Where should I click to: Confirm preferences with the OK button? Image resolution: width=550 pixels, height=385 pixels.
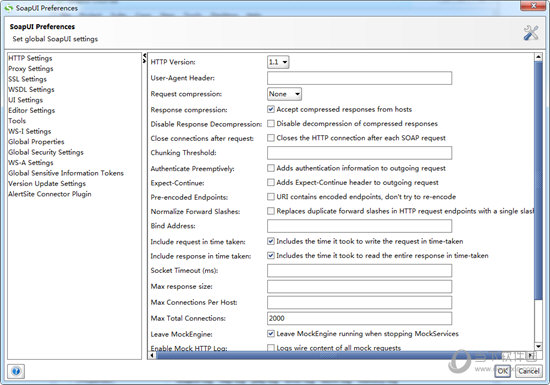click(502, 371)
